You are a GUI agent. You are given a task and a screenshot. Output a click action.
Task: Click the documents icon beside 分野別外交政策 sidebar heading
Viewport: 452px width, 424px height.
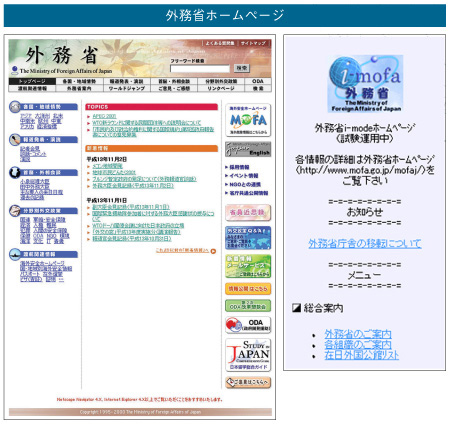click(15, 211)
